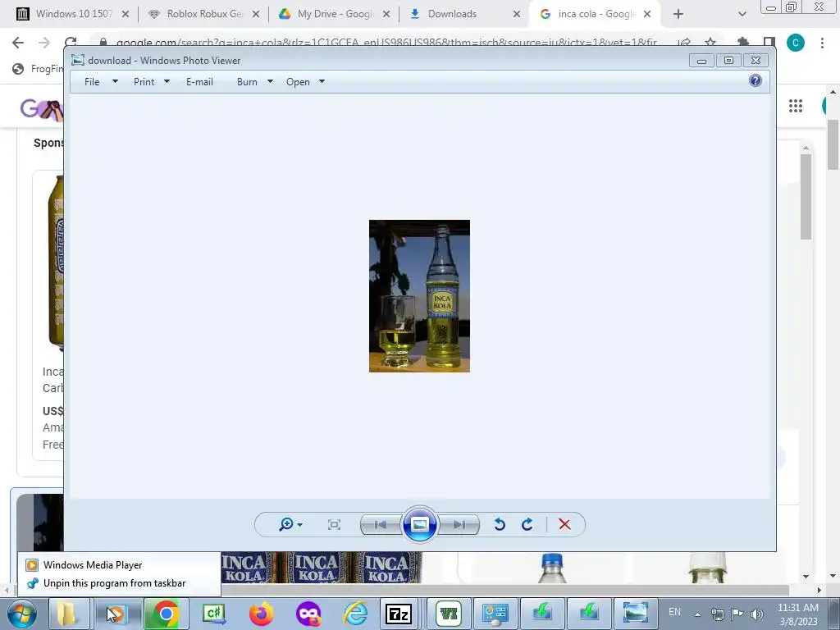Expand the Print menu dropdown arrow

click(x=167, y=81)
